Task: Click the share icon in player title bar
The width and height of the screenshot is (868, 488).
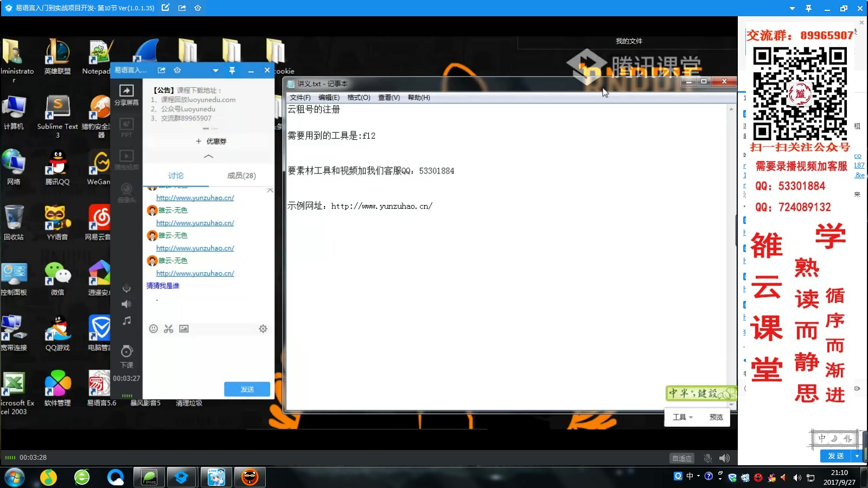Action: (x=182, y=8)
